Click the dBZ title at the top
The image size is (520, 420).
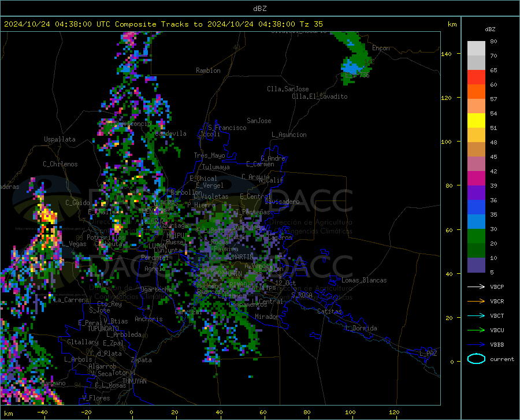click(260, 9)
